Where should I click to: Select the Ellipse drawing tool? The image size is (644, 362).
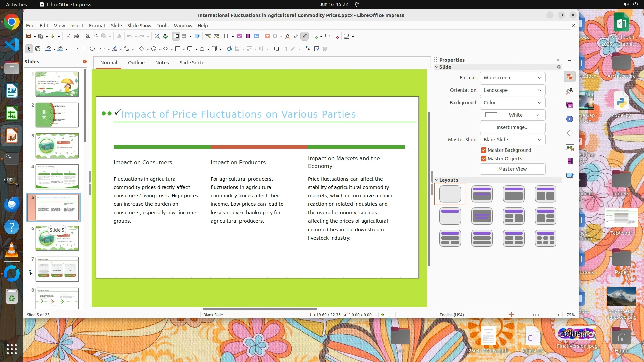point(92,49)
